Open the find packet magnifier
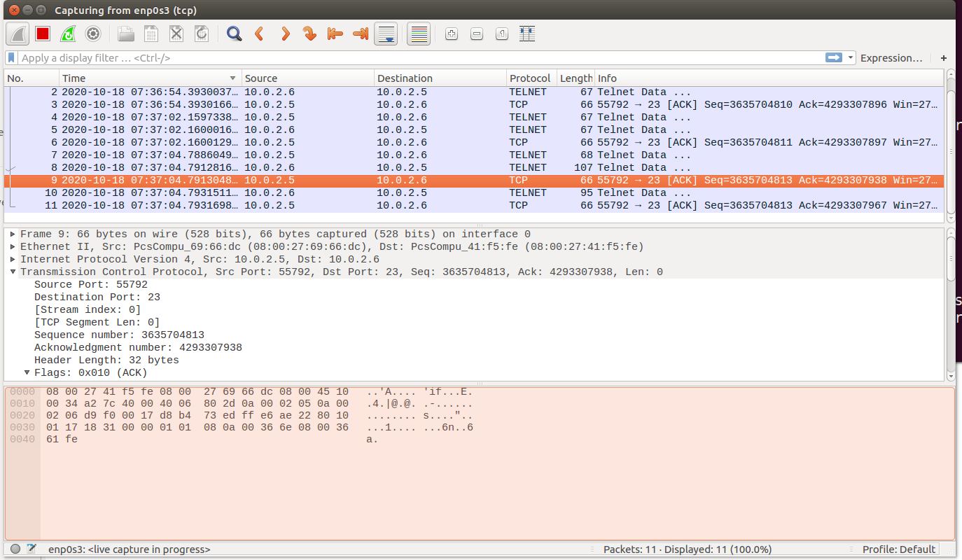 pyautogui.click(x=235, y=34)
